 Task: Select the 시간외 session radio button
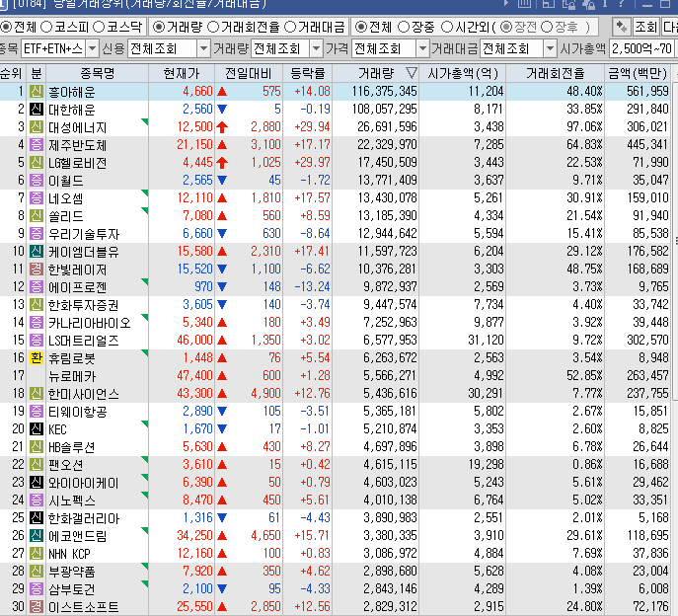point(447,28)
